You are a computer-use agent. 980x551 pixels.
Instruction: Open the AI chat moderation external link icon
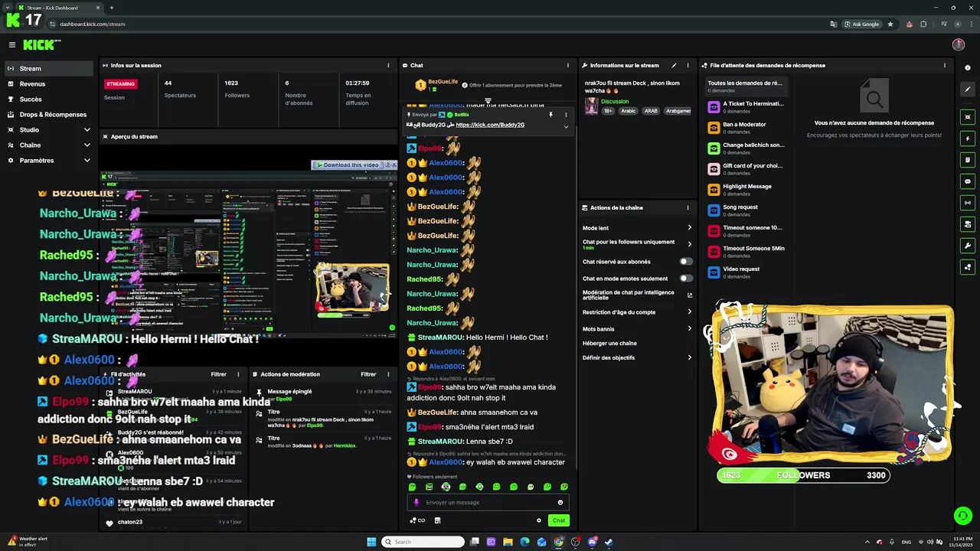coord(690,295)
